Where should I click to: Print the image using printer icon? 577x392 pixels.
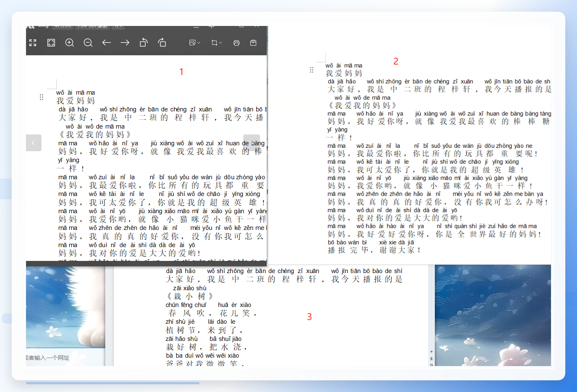[x=237, y=43]
